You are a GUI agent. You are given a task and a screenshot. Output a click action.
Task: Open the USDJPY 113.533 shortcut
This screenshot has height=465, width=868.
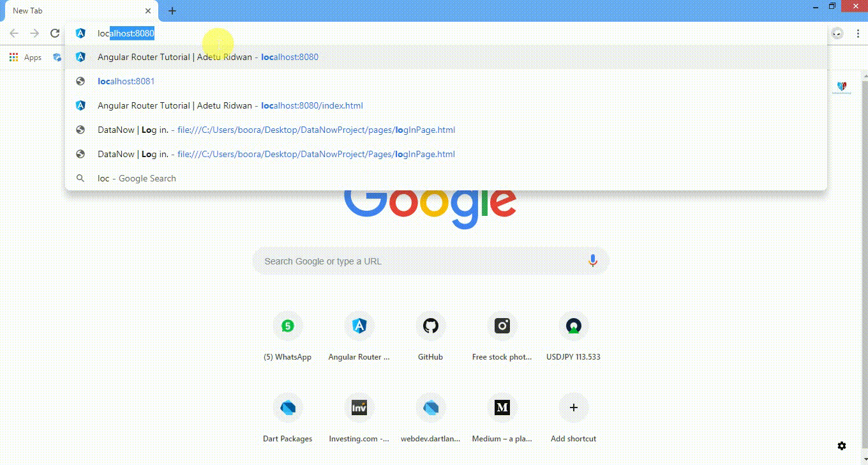tap(573, 337)
